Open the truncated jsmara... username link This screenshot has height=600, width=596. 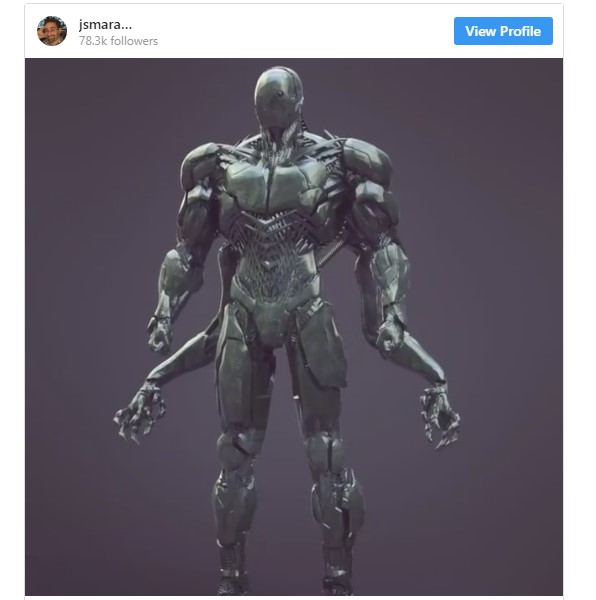[105, 25]
